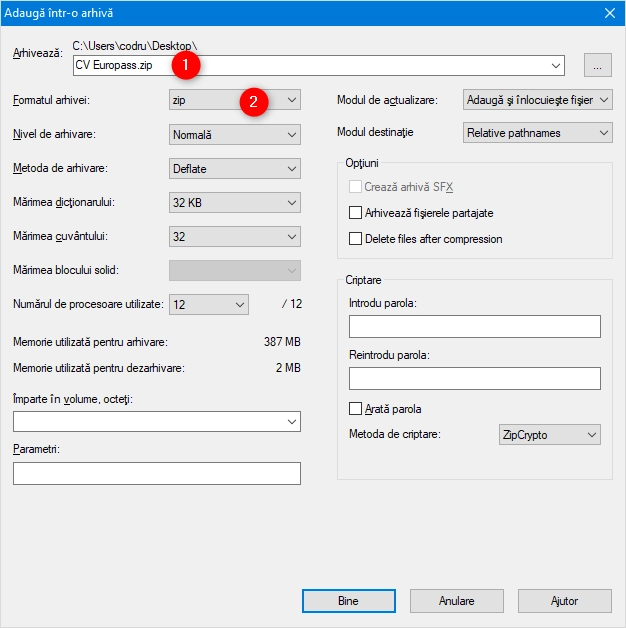Expand the 'Nivel de arhivare' Normală dropdown
The height and width of the screenshot is (628, 626).
[x=235, y=135]
